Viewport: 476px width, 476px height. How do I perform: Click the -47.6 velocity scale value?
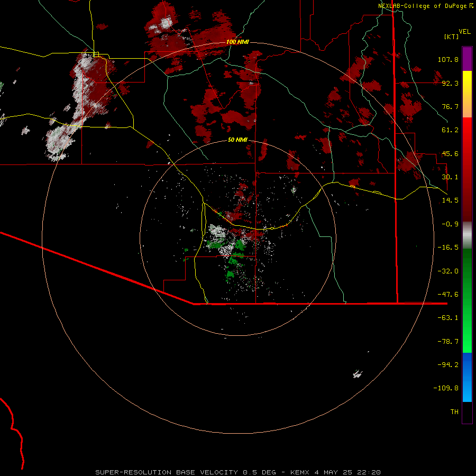tap(448, 295)
